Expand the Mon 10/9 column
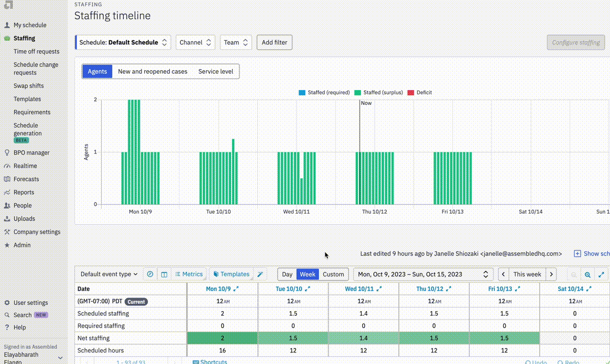Screen dimensions: 610x364 (x=236, y=289)
